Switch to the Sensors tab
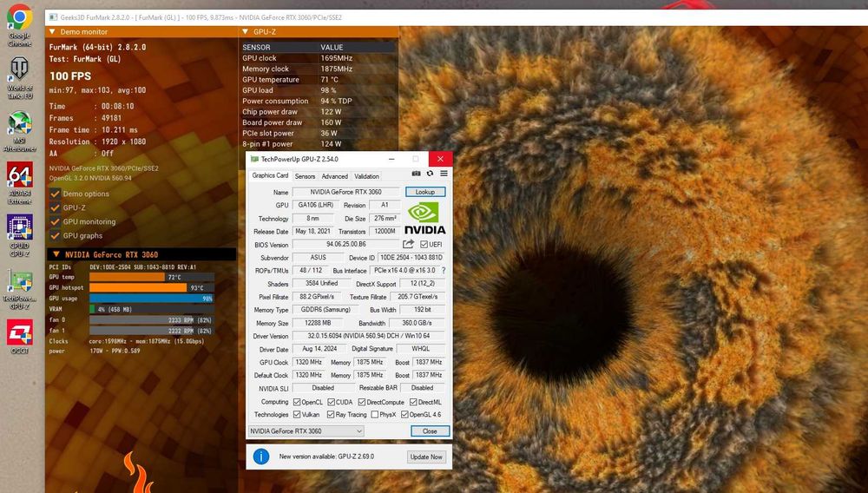 tap(305, 176)
